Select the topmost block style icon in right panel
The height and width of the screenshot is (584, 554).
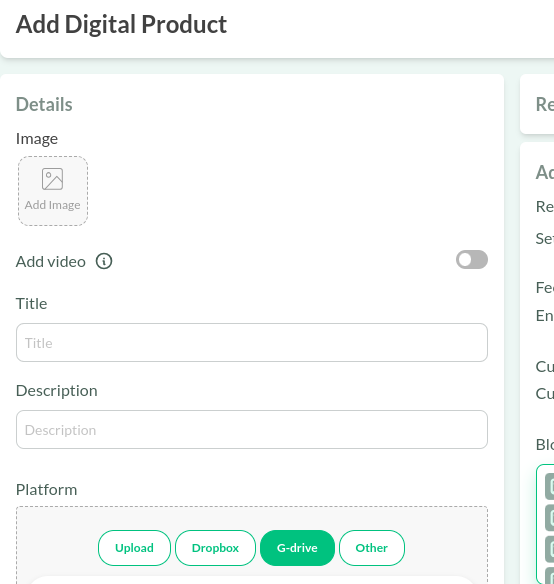pyautogui.click(x=550, y=486)
